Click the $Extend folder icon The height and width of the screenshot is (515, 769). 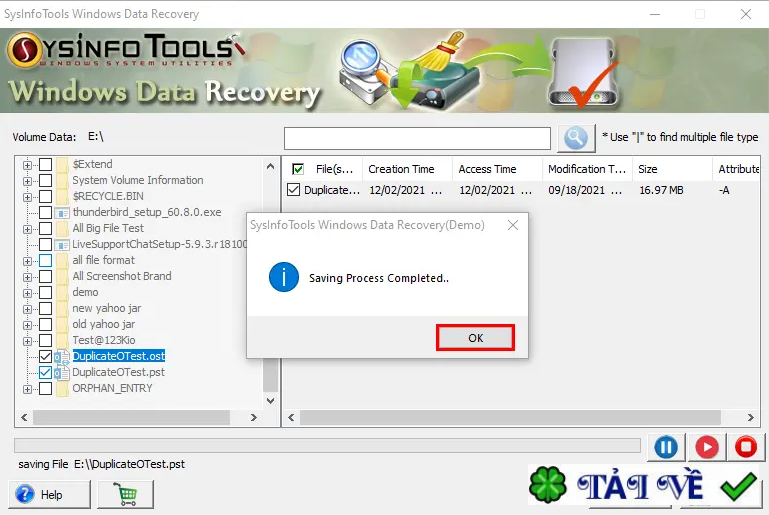(62, 164)
